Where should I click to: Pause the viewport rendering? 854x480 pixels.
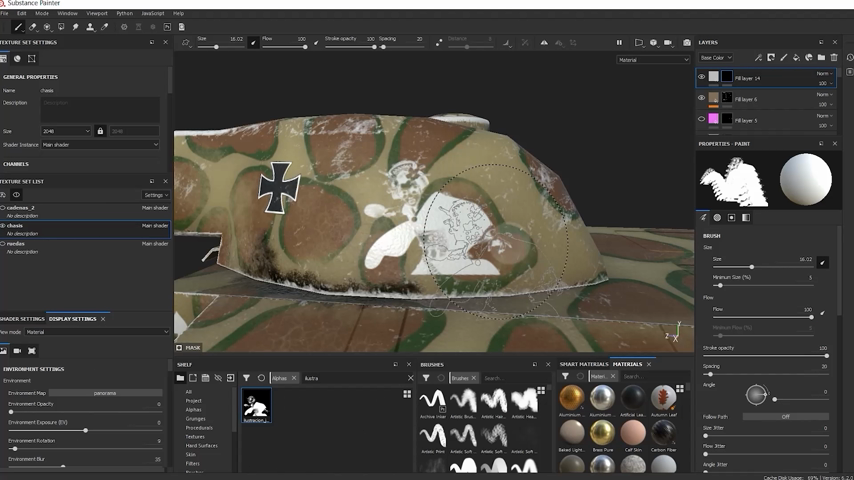pyautogui.click(x=619, y=42)
